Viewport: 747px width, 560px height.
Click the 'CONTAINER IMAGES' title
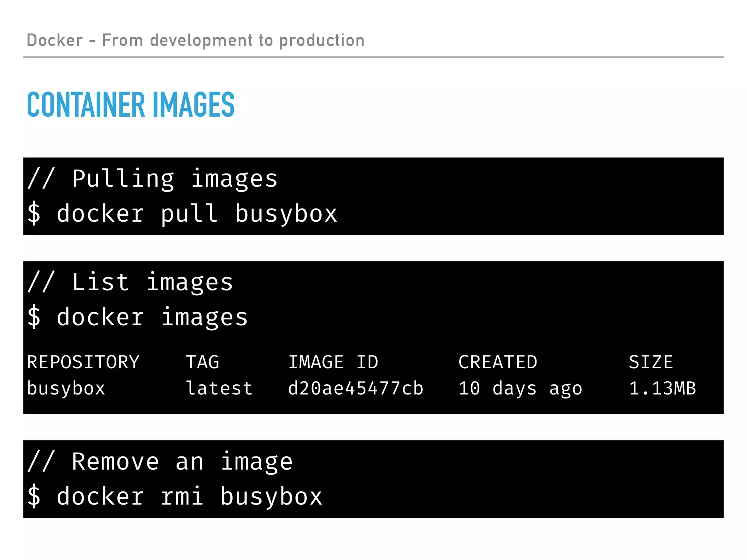pyautogui.click(x=131, y=105)
